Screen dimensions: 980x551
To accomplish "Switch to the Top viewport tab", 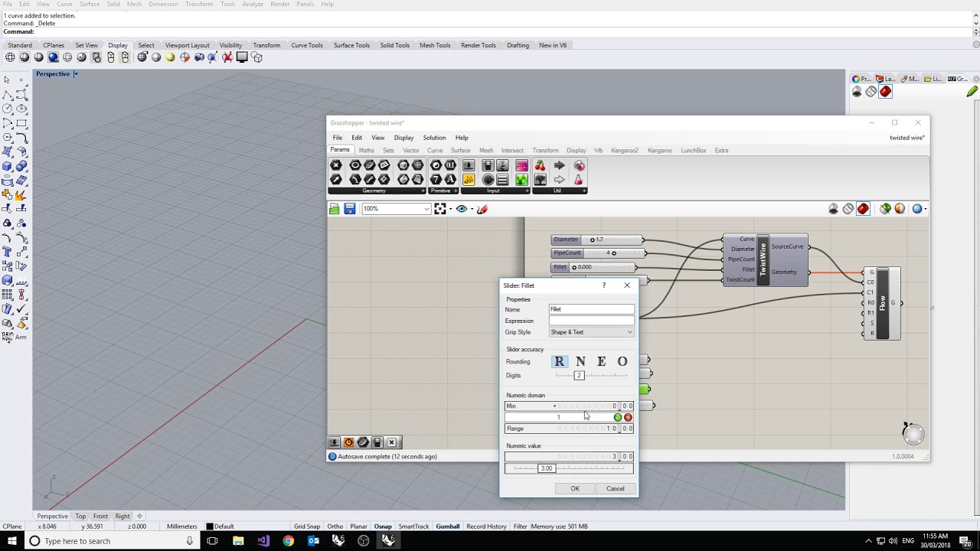I will [x=80, y=517].
